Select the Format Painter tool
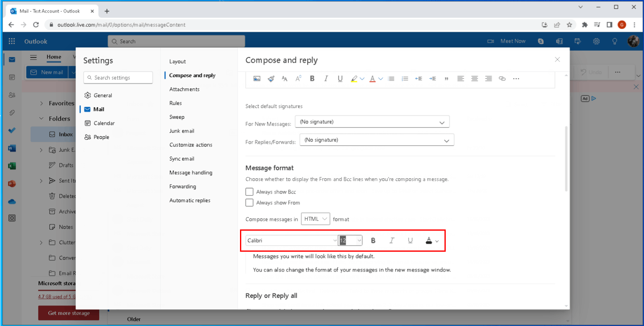Screen dimensions: 644x326 coord(271,78)
